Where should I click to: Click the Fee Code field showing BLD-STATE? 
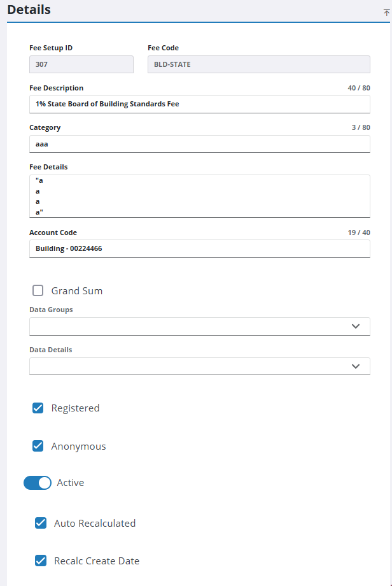click(x=258, y=64)
